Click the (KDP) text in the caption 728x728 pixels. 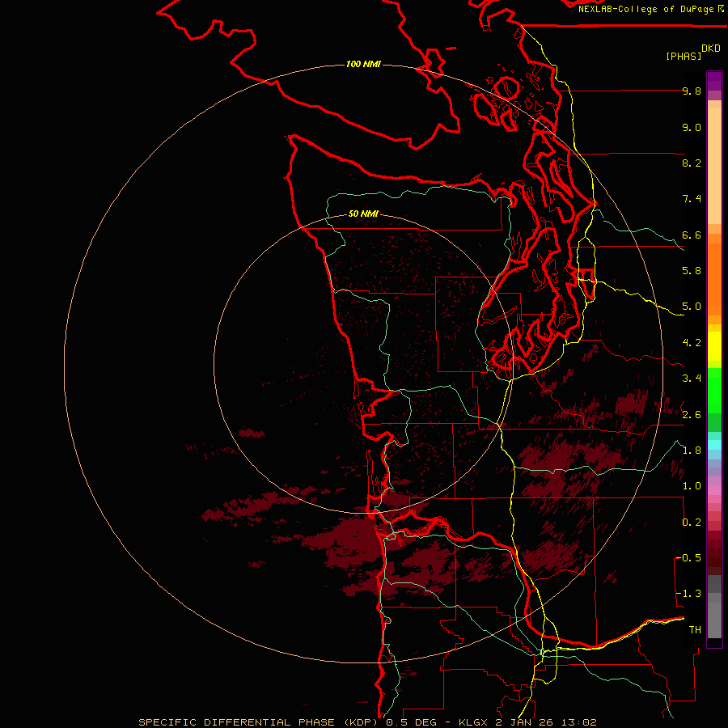pyautogui.click(x=362, y=722)
